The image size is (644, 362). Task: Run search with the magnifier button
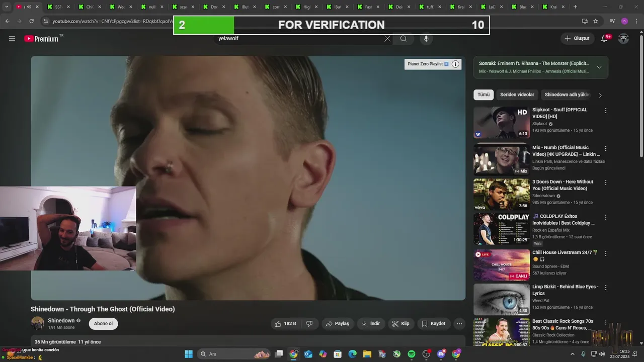click(x=404, y=39)
